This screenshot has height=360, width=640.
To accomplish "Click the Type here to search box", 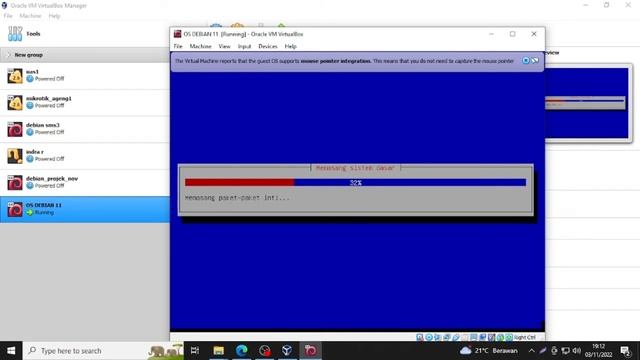I will pos(104,351).
